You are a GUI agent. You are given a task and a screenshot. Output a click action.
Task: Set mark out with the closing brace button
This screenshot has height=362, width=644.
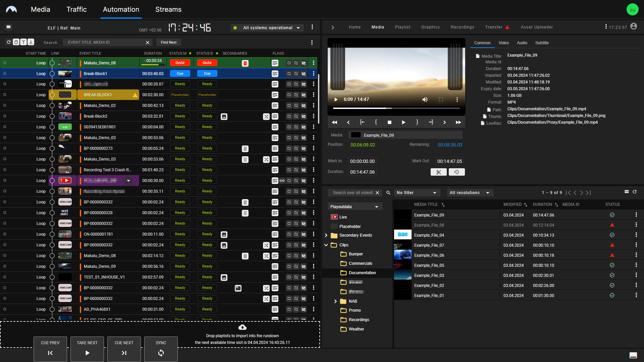tap(417, 122)
